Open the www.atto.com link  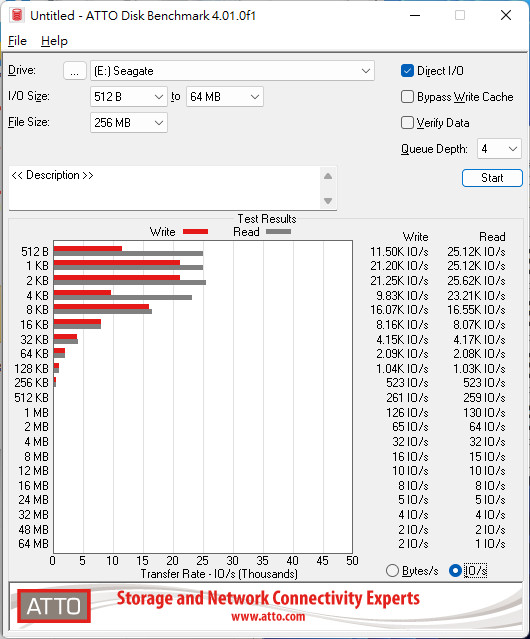click(268, 616)
